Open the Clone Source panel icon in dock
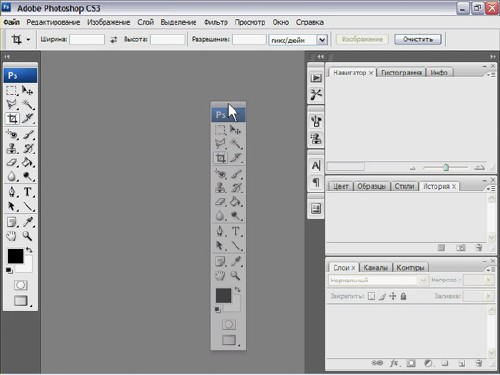The width and height of the screenshot is (500, 375). pos(316,138)
